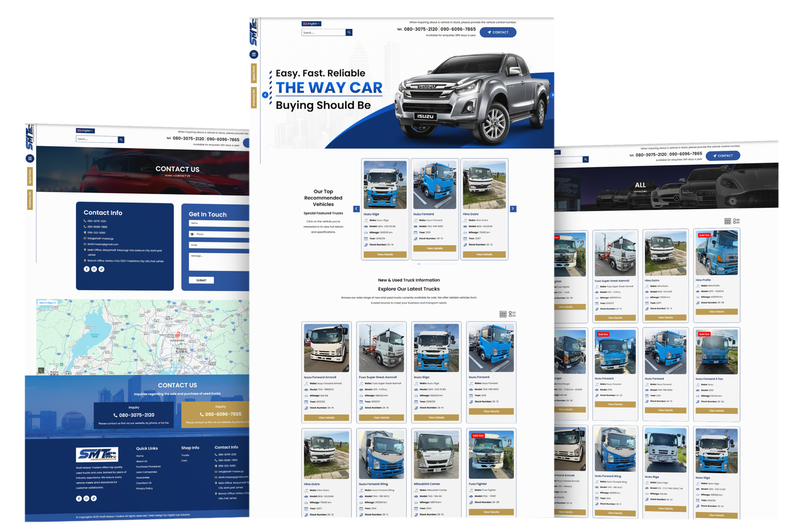
Task: Open Spare Parts side tab on Contact page
Action: coord(30,177)
